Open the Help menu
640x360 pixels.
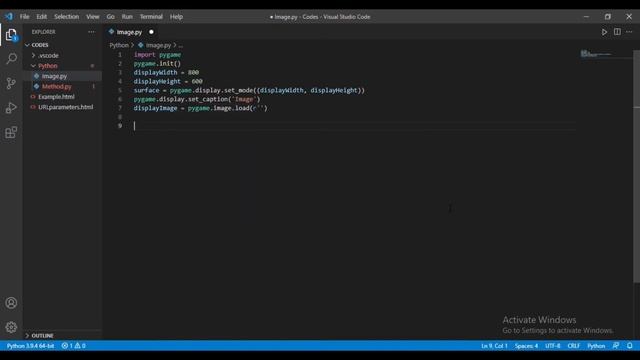(x=176, y=17)
